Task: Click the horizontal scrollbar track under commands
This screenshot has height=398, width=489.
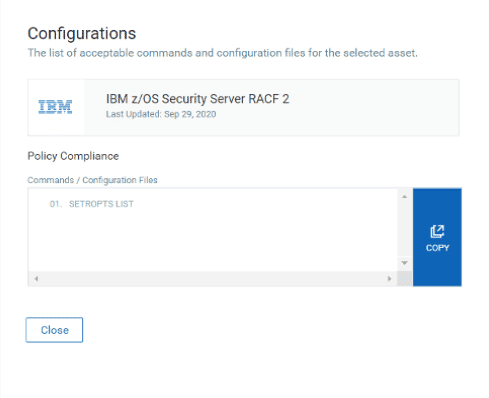Action: point(213,279)
